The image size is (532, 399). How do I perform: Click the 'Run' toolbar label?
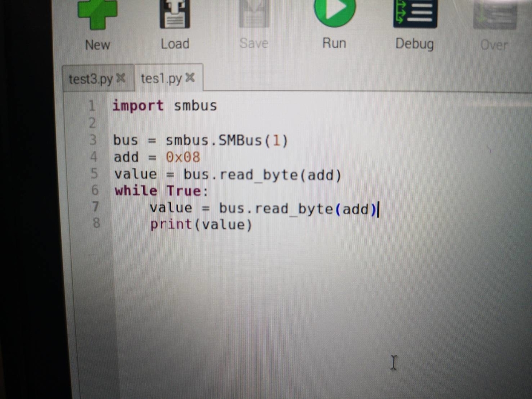coord(334,43)
